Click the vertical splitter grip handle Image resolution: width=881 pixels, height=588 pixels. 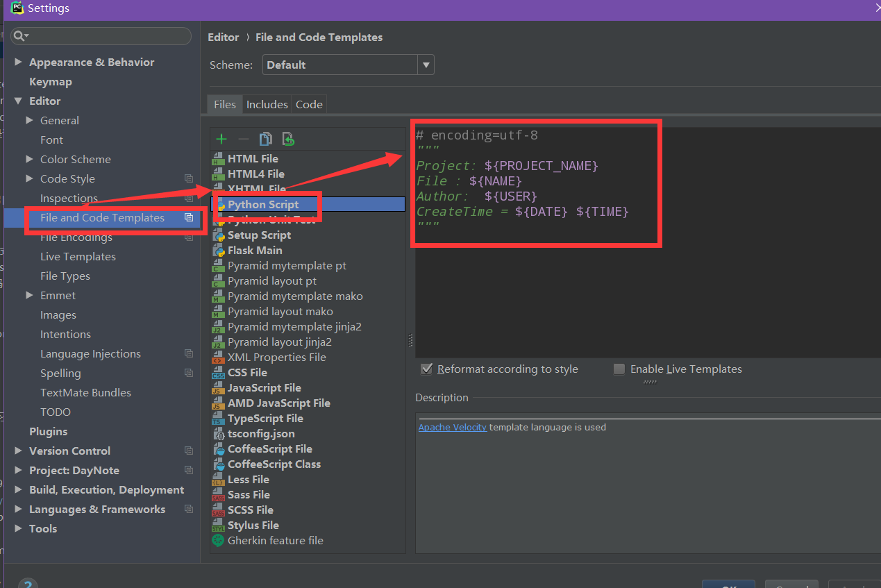pyautogui.click(x=410, y=341)
